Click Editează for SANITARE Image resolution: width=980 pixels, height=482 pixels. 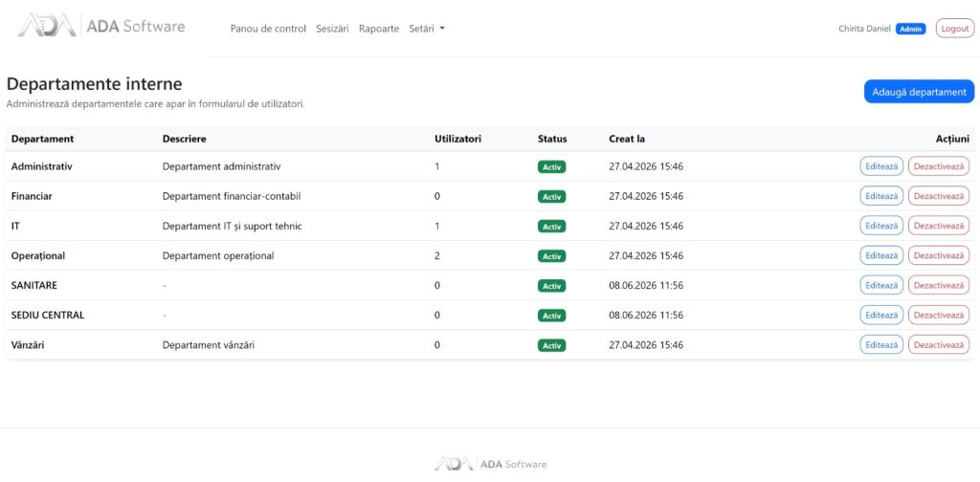coord(881,285)
